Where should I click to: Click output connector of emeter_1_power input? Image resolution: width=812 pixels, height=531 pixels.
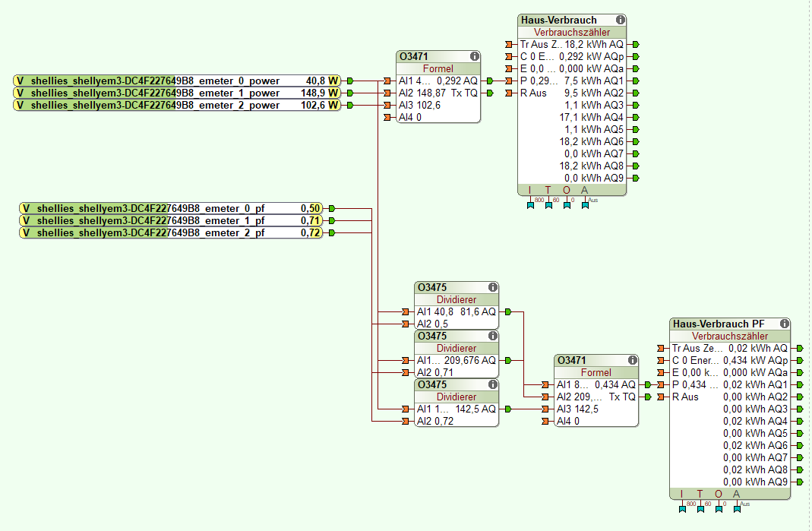coord(350,93)
